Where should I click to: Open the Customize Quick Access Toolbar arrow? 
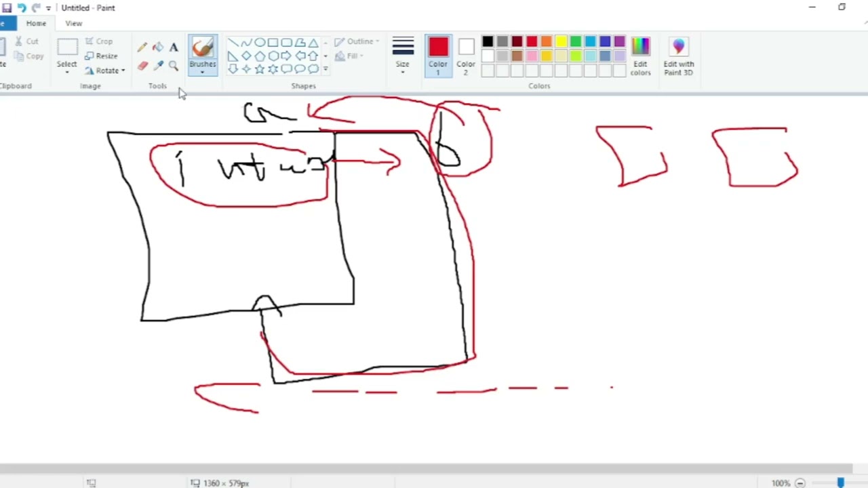click(x=48, y=8)
